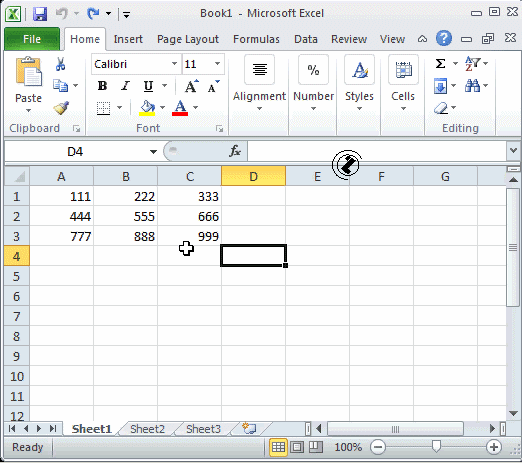Expand the Name Box dropdown arrow
Image resolution: width=522 pixels, height=463 pixels.
[153, 152]
